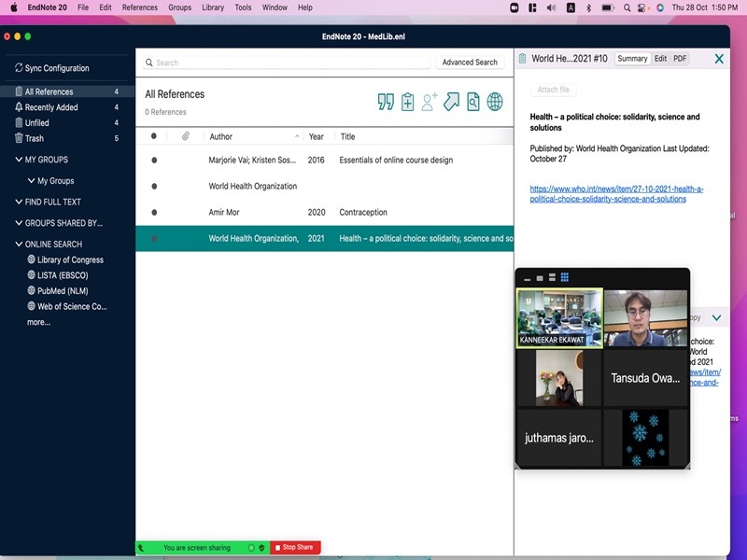Image resolution: width=747 pixels, height=560 pixels.
Task: Open the References menu in menu bar
Action: tap(140, 7)
